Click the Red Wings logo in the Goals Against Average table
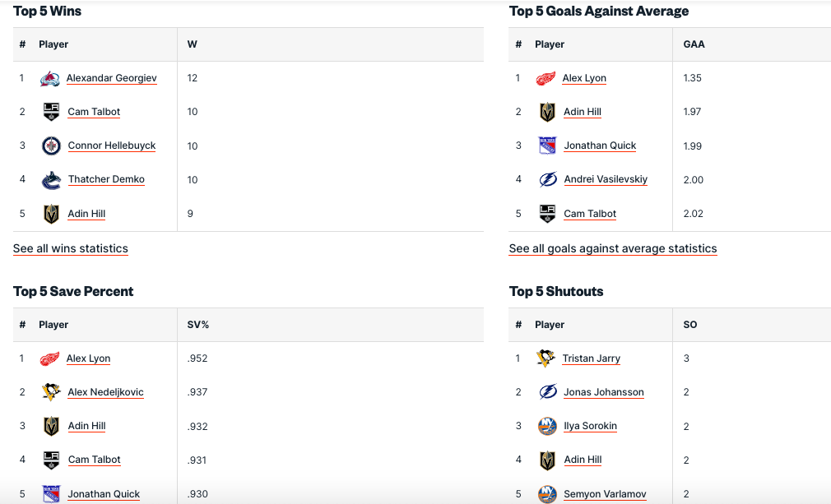831x504 pixels. 545,79
